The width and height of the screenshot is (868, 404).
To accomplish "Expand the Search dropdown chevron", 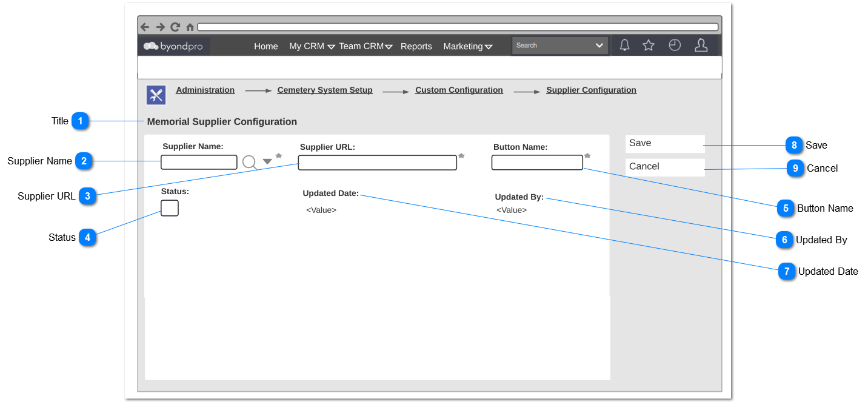I will [599, 45].
